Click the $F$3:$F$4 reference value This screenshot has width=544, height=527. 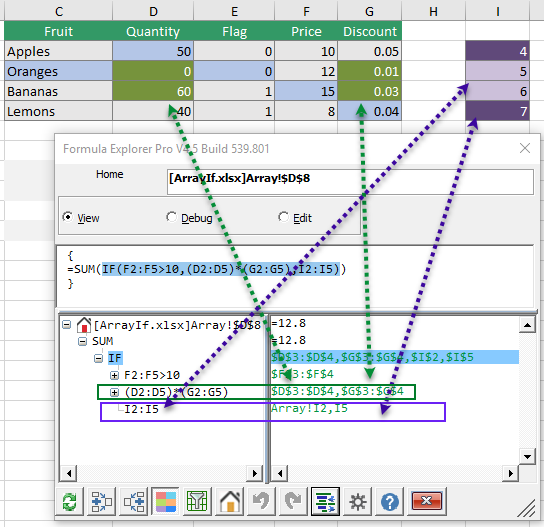[302, 374]
